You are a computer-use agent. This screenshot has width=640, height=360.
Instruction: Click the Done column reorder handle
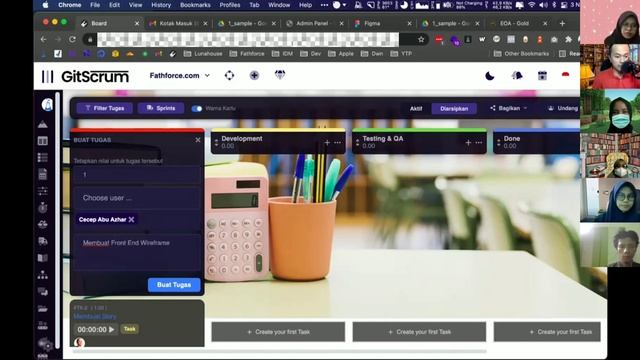(498, 142)
